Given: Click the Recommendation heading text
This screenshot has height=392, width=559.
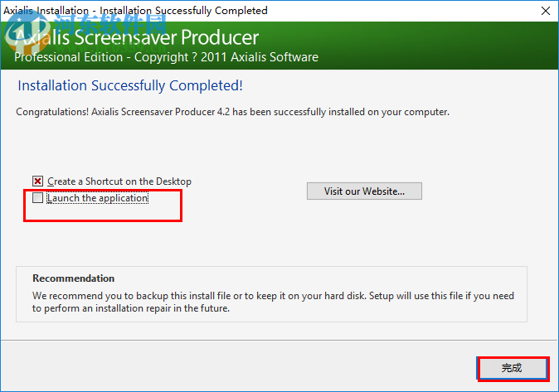Looking at the screenshot, I should tap(74, 278).
